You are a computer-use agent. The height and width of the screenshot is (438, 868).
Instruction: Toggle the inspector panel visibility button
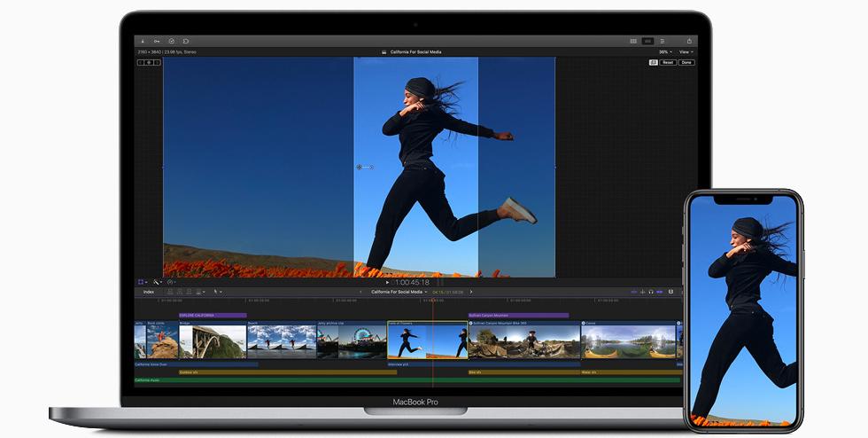[662, 41]
